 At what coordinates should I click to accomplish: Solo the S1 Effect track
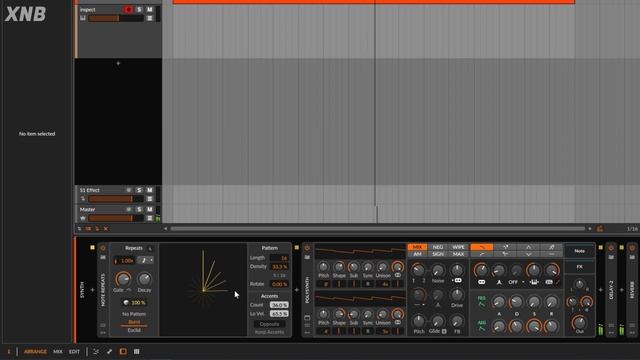(139, 190)
